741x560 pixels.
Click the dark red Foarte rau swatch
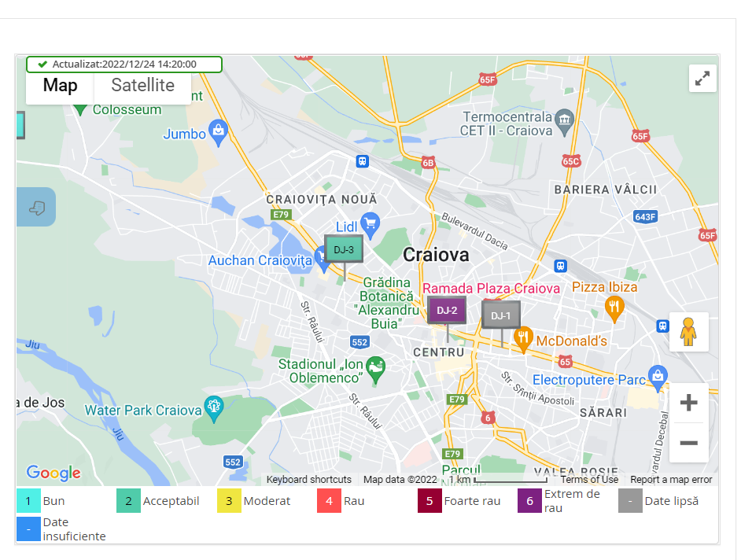pyautogui.click(x=429, y=501)
